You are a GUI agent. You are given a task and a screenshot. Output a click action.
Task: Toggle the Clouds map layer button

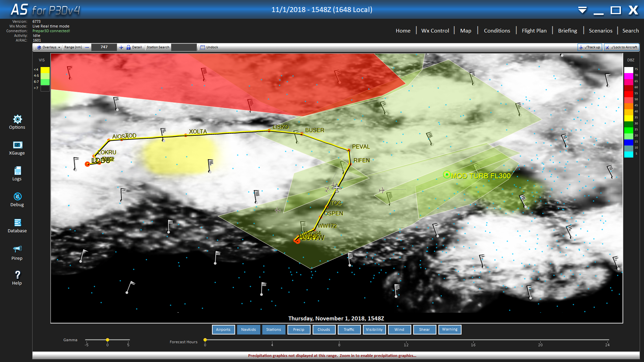click(x=324, y=329)
